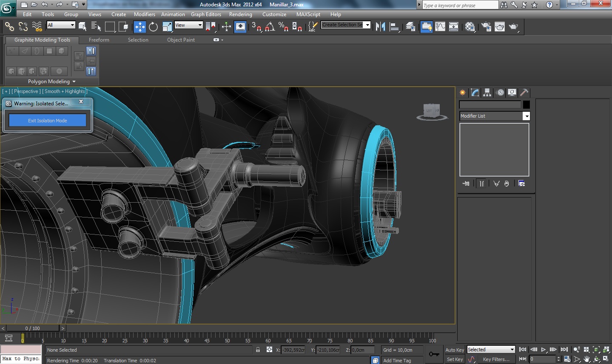This screenshot has height=364, width=612.
Task: Switch to the Freeform ribbon tab
Action: tap(99, 40)
